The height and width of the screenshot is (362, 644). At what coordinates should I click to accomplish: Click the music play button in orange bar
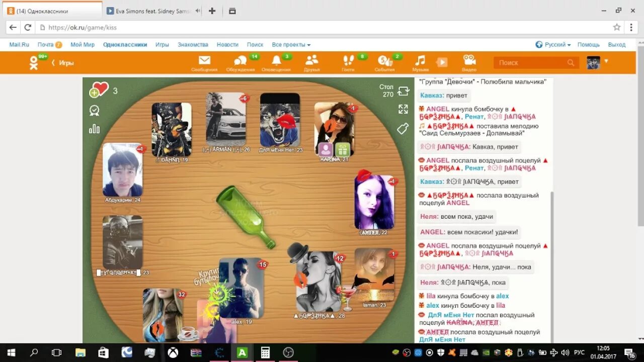pos(442,62)
